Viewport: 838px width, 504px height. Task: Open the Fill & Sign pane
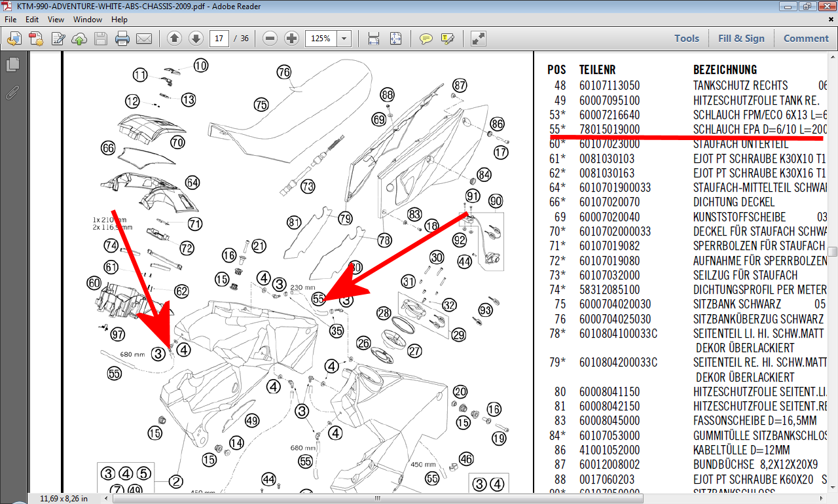[x=741, y=39]
